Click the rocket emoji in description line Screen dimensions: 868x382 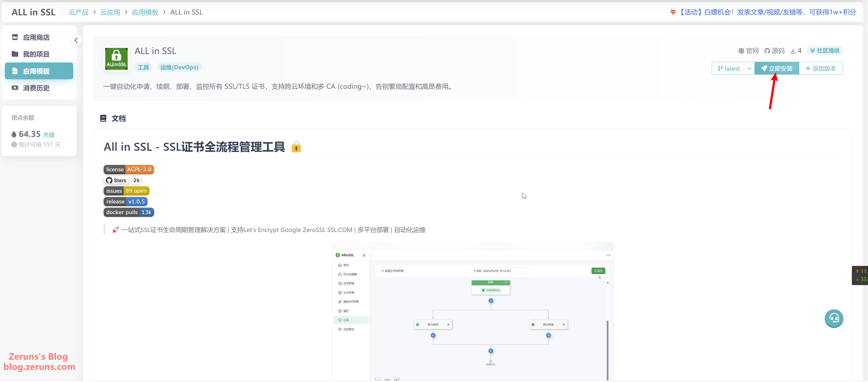115,230
